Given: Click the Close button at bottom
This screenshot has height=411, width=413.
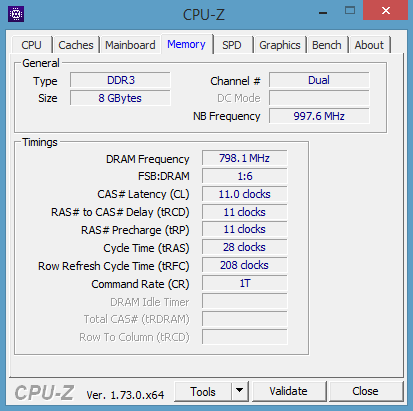Looking at the screenshot, I should 365,391.
